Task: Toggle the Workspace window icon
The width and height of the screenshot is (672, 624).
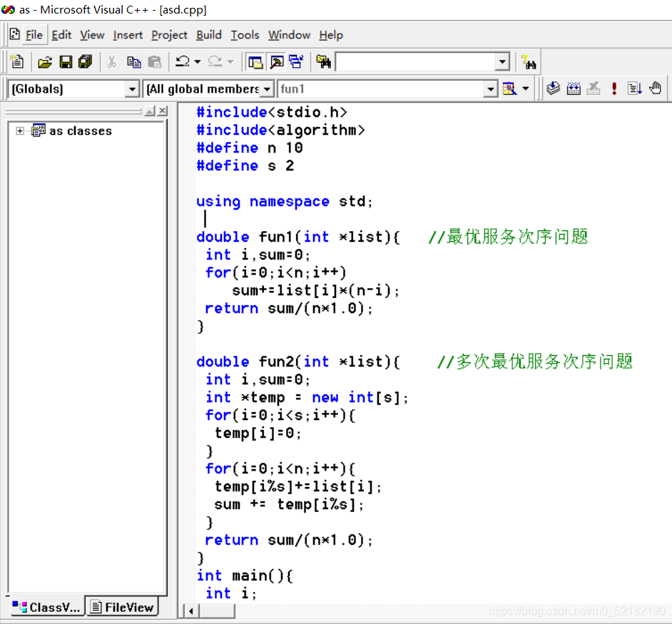Action: 255,62
